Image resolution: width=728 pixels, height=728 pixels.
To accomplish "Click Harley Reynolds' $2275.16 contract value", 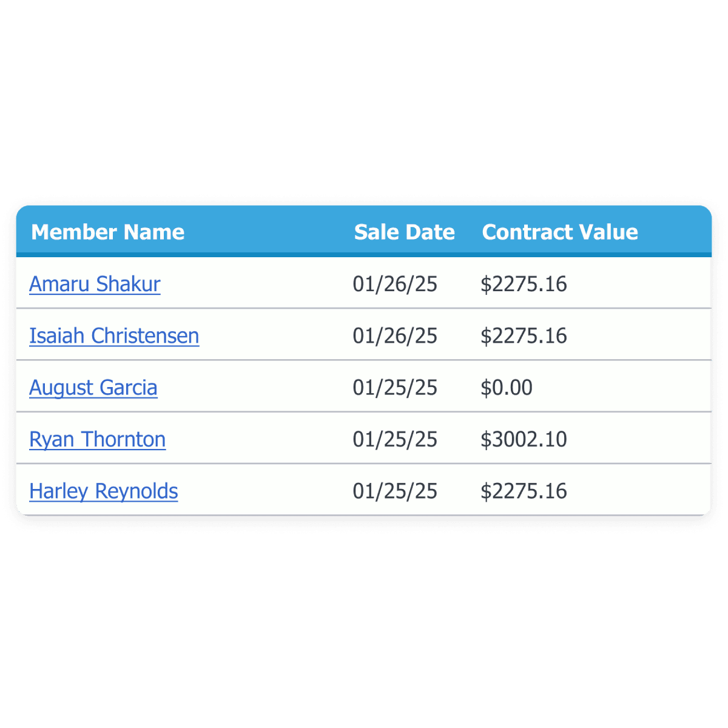I will [x=524, y=491].
